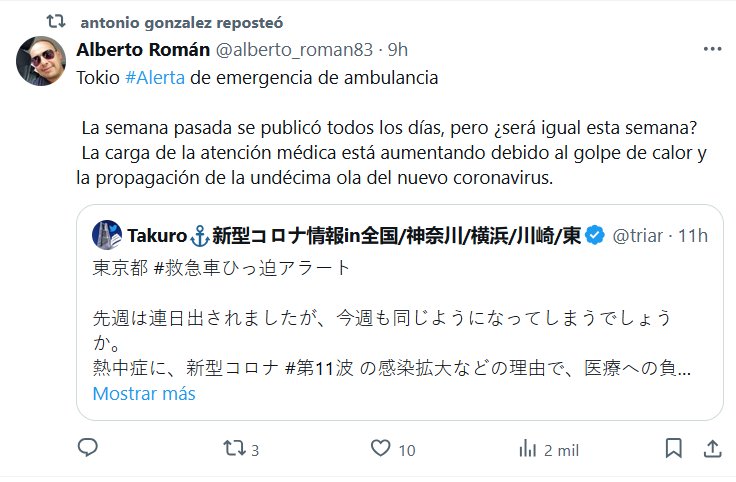Screen dimensions: 736x482
Task: Open the 9h timestamp of the post
Action: click(398, 49)
